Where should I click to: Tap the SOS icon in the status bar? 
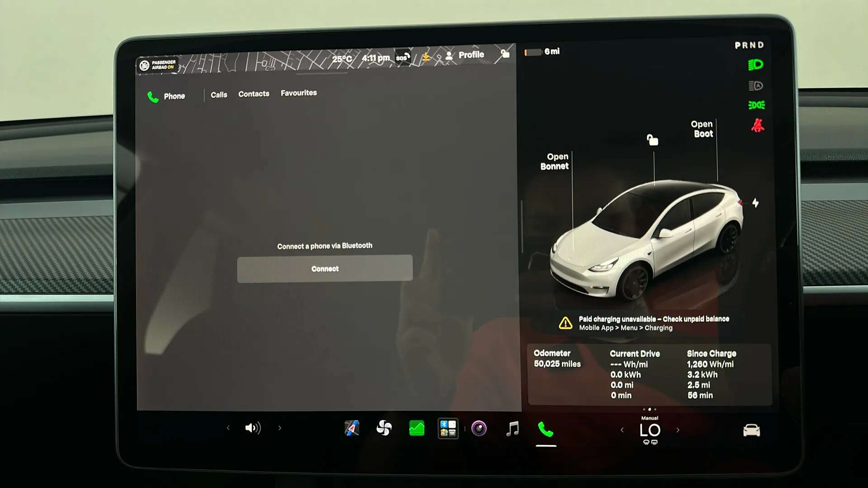click(x=403, y=57)
